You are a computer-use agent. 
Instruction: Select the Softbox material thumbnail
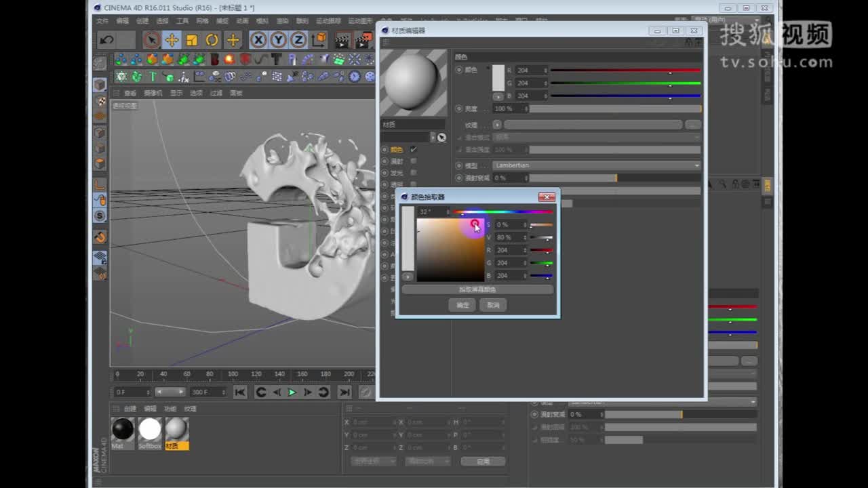pos(149,430)
